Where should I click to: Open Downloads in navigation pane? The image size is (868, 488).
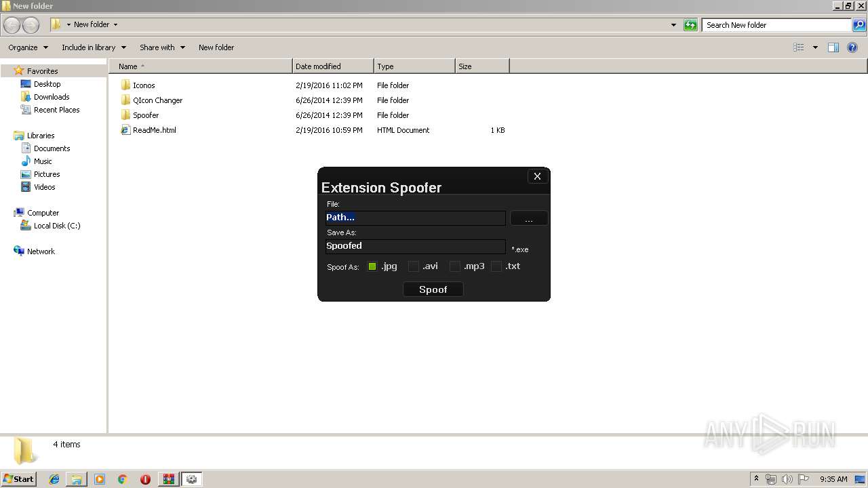52,97
